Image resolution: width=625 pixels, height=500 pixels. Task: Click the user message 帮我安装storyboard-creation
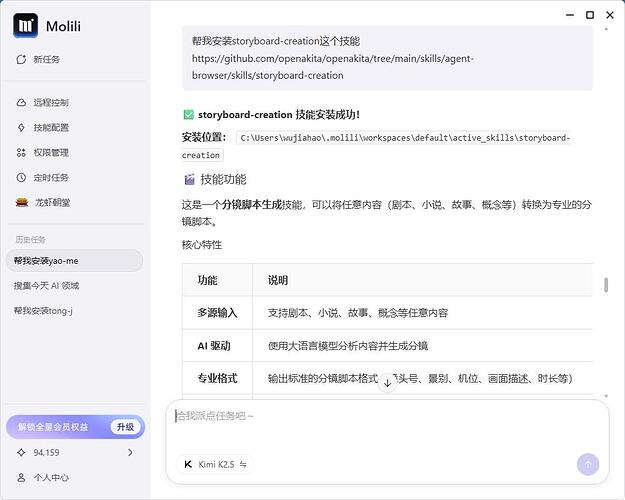click(387, 58)
